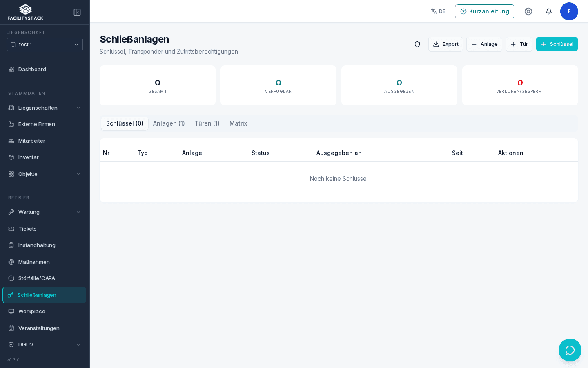588x368 pixels.
Task: Export the Schließanlagen data
Action: point(445,44)
